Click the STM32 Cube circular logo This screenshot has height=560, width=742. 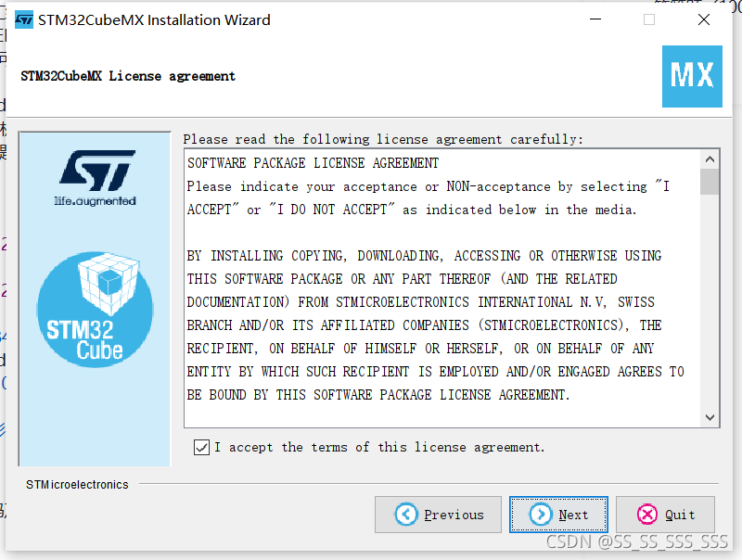96,310
